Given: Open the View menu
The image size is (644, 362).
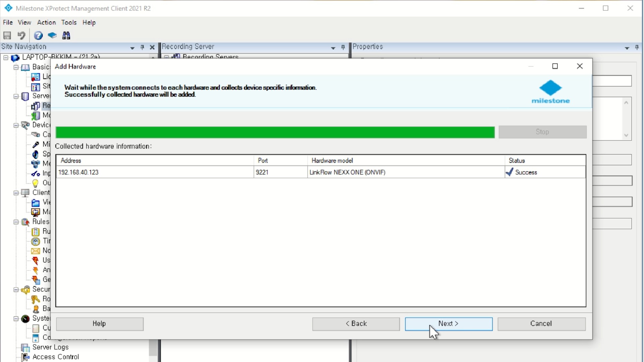Looking at the screenshot, I should [x=24, y=22].
